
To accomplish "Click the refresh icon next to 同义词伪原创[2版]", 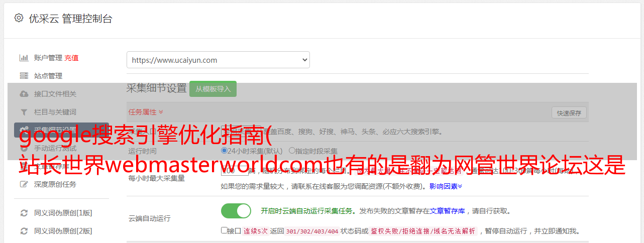I will (24, 231).
